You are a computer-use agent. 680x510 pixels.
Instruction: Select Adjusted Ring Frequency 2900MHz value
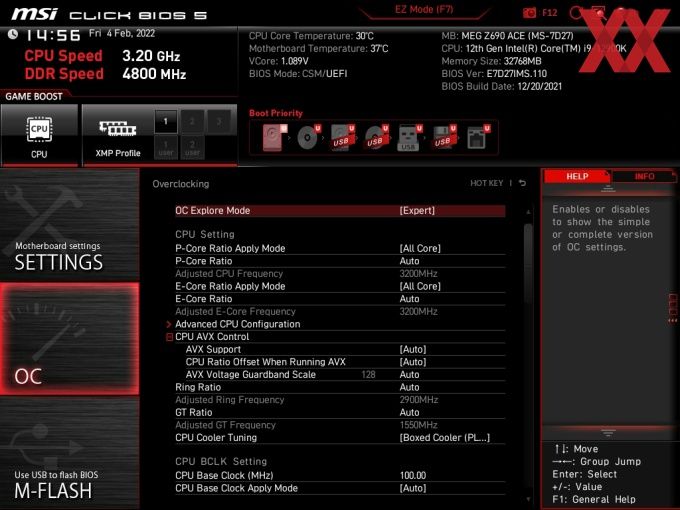point(418,400)
